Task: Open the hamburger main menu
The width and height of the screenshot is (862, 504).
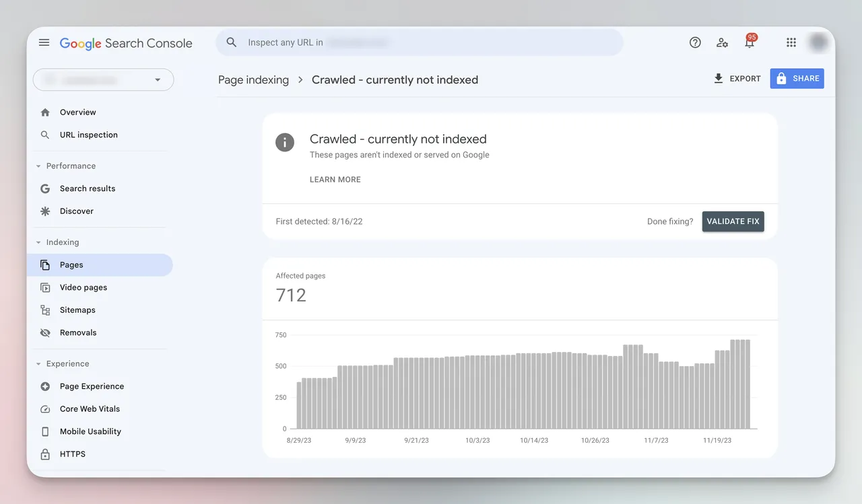Action: (x=44, y=42)
